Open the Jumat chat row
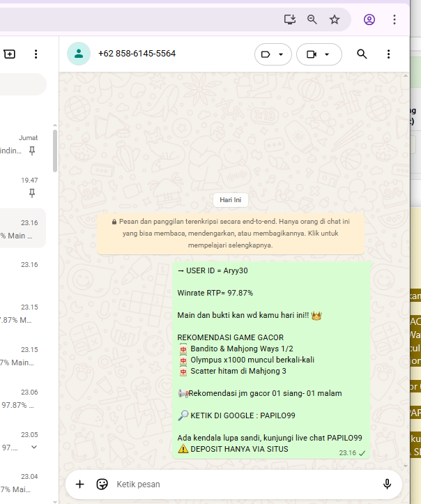The image size is (421, 504). 23,144
